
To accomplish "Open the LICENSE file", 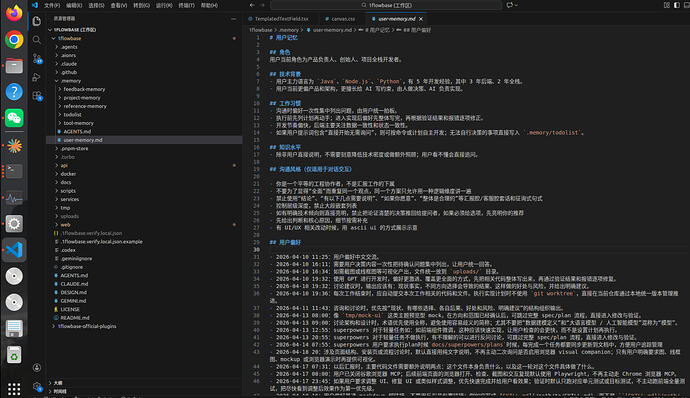I will tap(70, 310).
